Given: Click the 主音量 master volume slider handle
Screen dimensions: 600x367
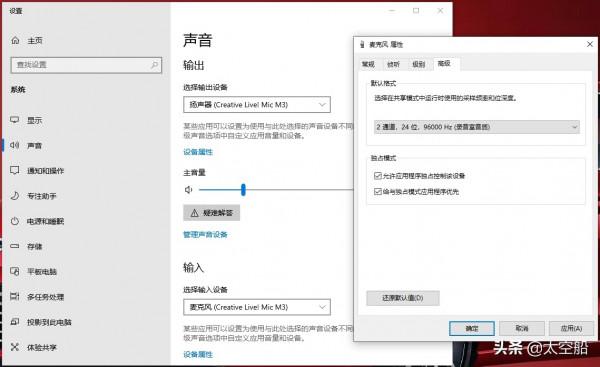Looking at the screenshot, I should (x=243, y=189).
